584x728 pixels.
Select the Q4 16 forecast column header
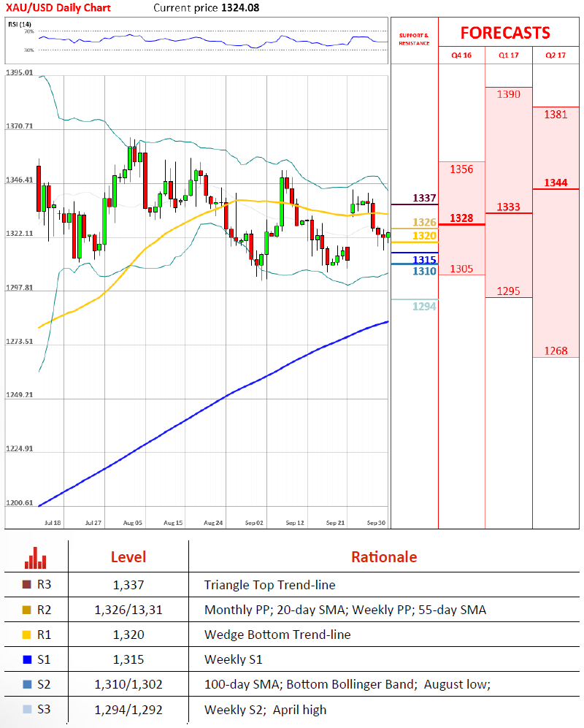coord(461,55)
